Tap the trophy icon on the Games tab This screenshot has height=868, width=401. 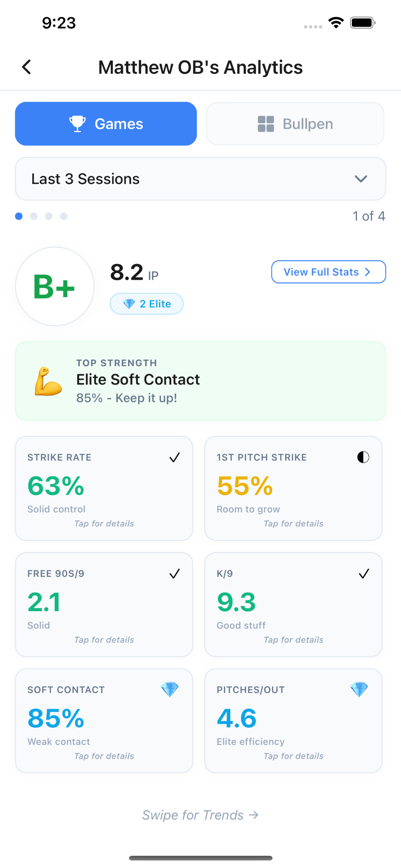click(78, 124)
